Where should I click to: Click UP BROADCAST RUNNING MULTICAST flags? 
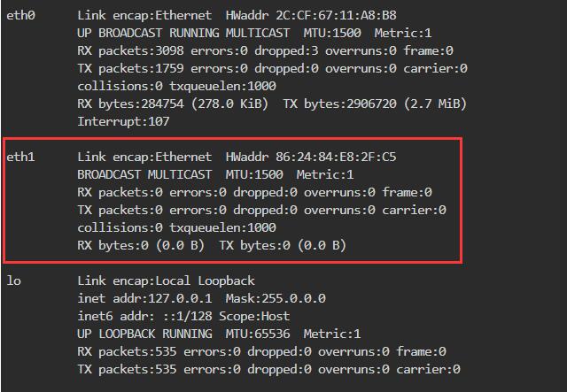(x=183, y=33)
